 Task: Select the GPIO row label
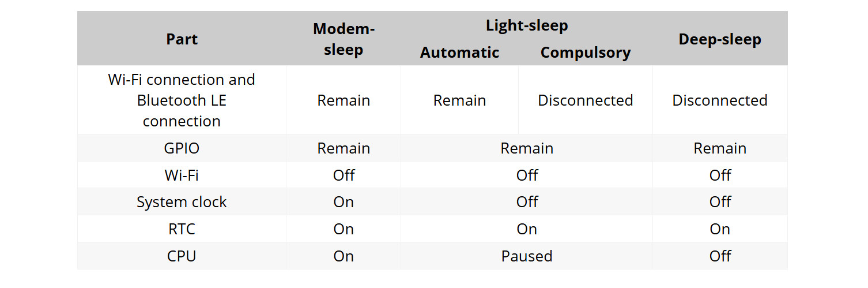182,148
